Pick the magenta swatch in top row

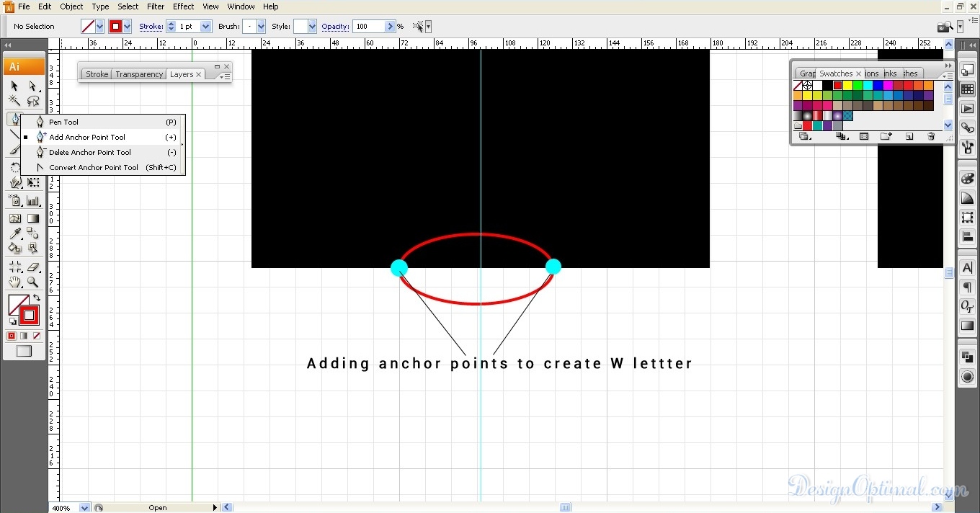(x=888, y=86)
